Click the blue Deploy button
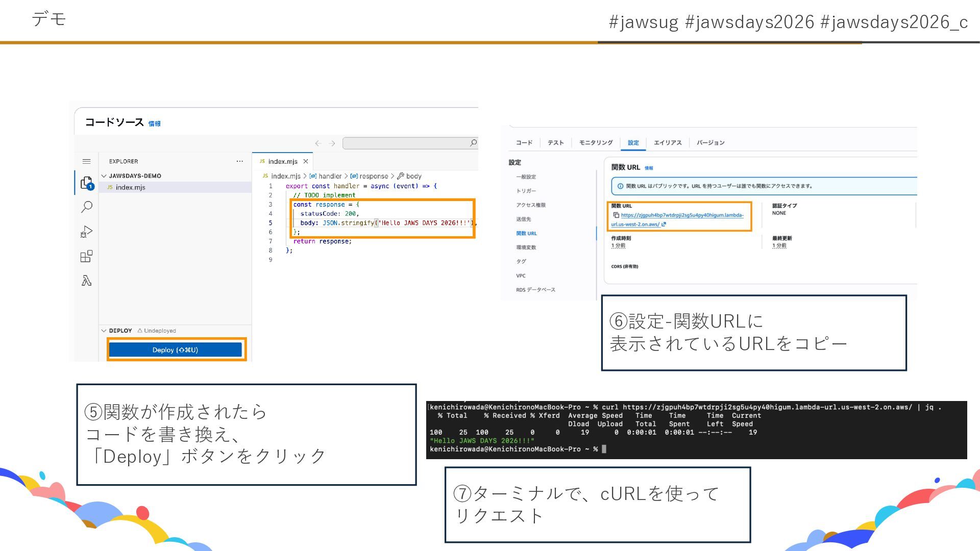This screenshot has width=980, height=551. coord(175,350)
